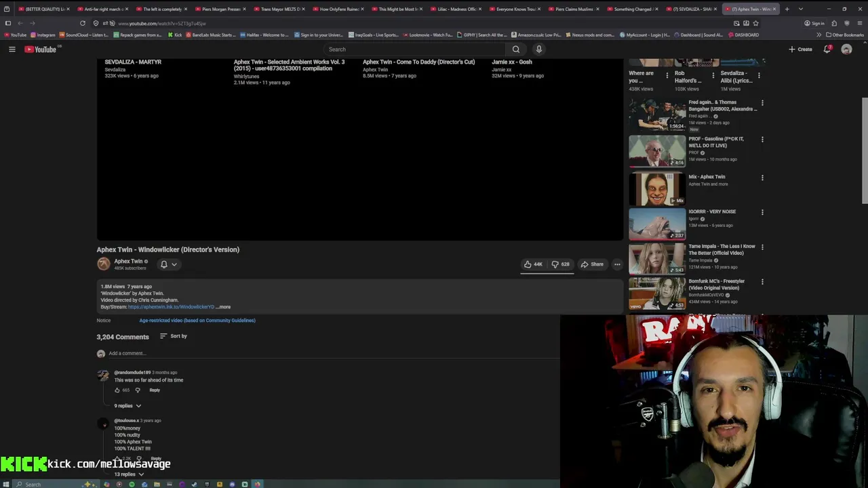Click in the YouTube search box

415,49
